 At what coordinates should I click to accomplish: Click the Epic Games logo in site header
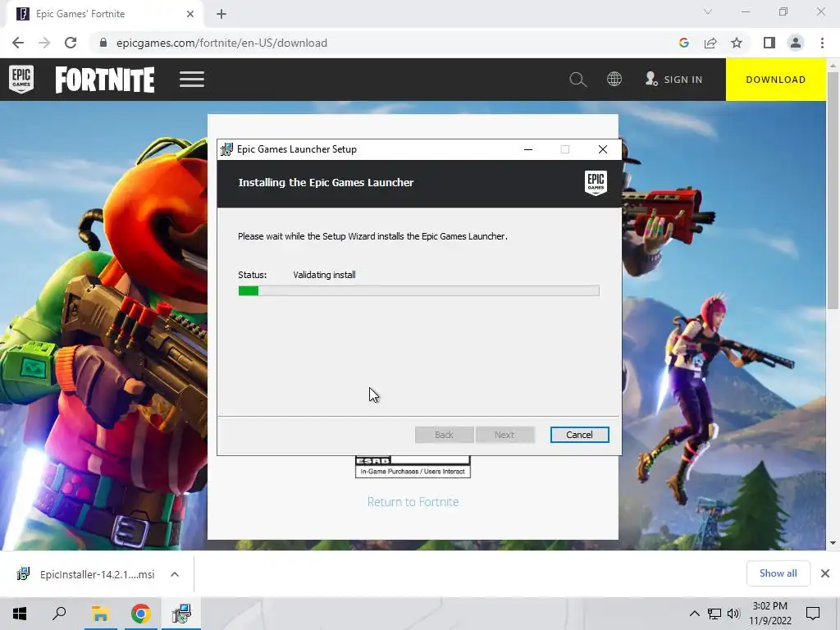tap(21, 80)
